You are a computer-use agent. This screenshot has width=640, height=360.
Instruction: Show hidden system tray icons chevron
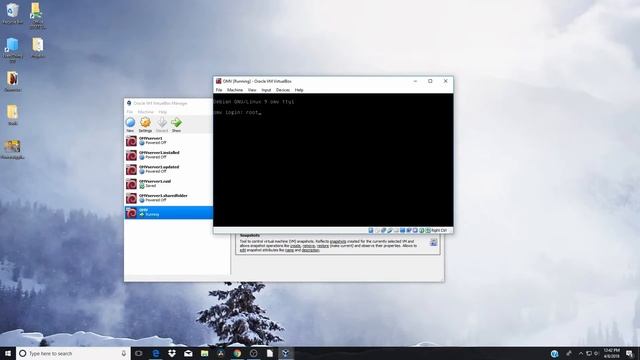pyautogui.click(x=581, y=353)
